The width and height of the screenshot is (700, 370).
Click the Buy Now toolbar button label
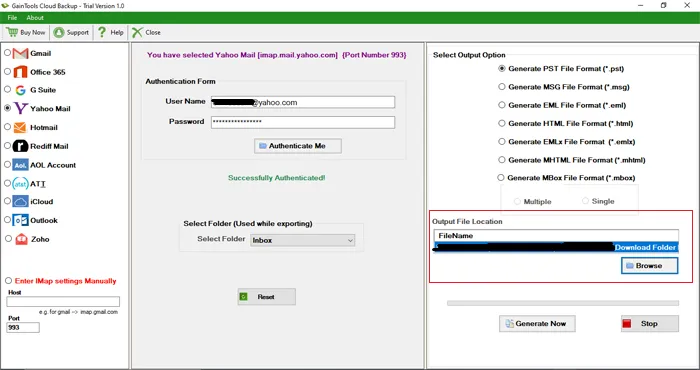tap(33, 32)
